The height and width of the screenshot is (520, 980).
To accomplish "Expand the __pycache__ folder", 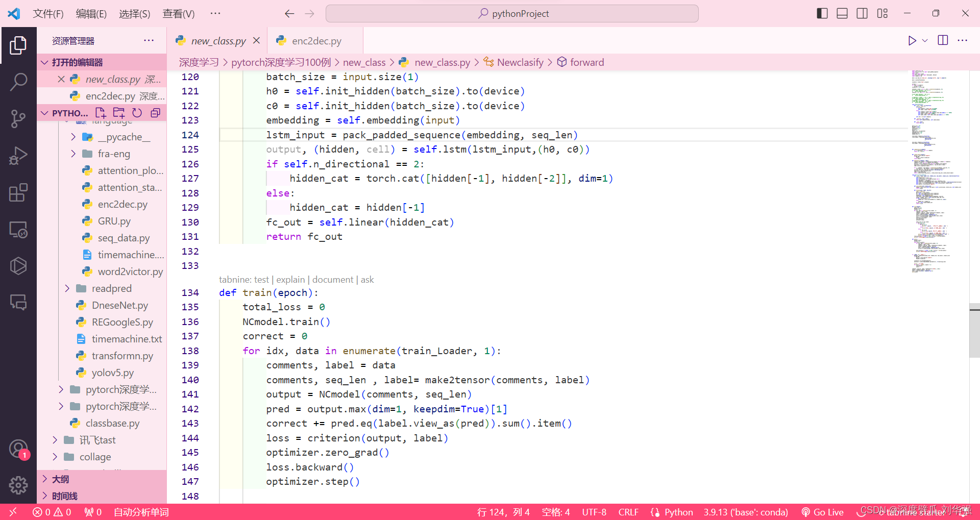I will (x=73, y=137).
